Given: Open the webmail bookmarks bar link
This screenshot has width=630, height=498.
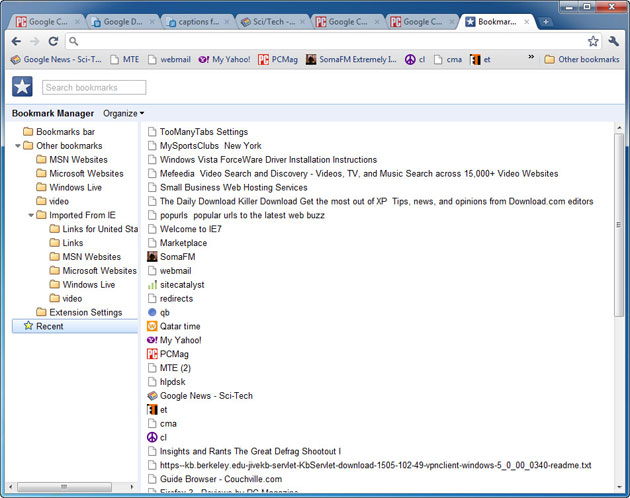Looking at the screenshot, I should (x=169, y=59).
